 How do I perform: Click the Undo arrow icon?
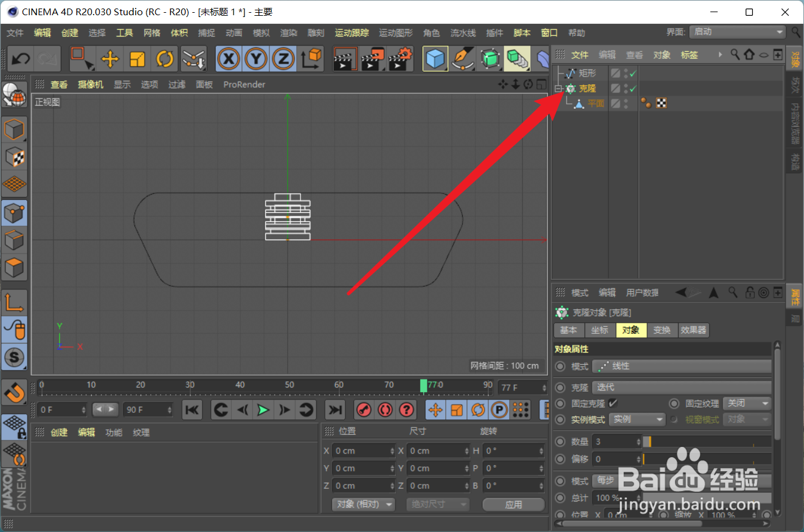(x=20, y=58)
